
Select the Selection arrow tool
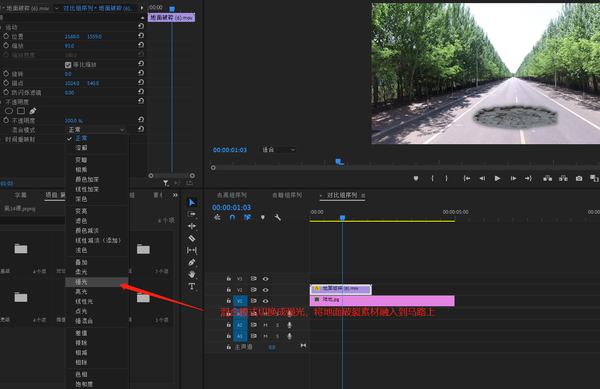tap(192, 202)
